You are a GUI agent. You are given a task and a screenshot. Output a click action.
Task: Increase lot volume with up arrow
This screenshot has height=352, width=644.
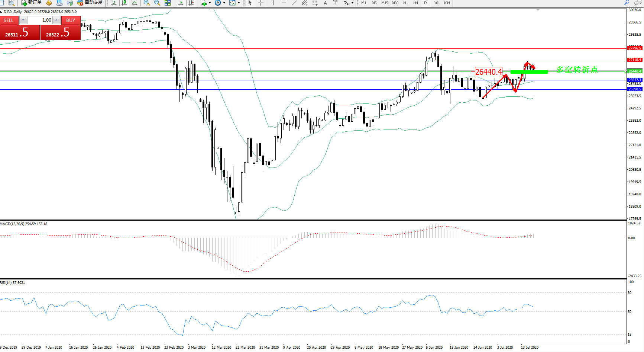56,20
